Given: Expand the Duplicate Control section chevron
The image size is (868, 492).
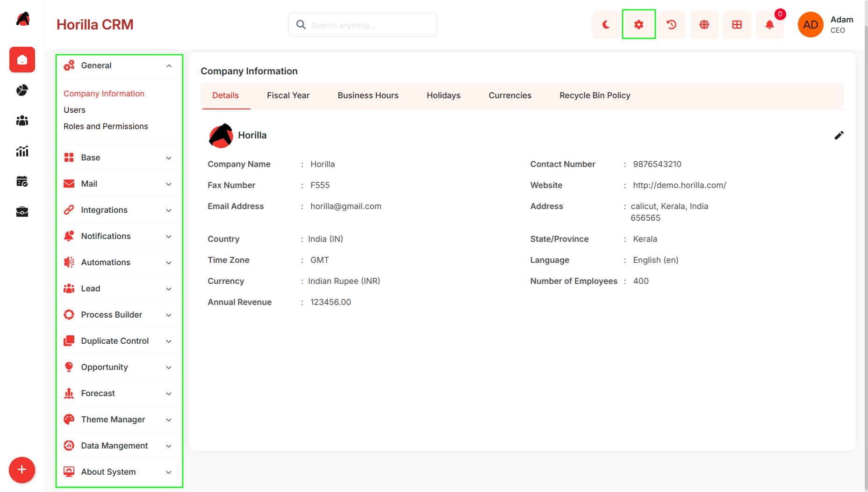Looking at the screenshot, I should coord(169,341).
